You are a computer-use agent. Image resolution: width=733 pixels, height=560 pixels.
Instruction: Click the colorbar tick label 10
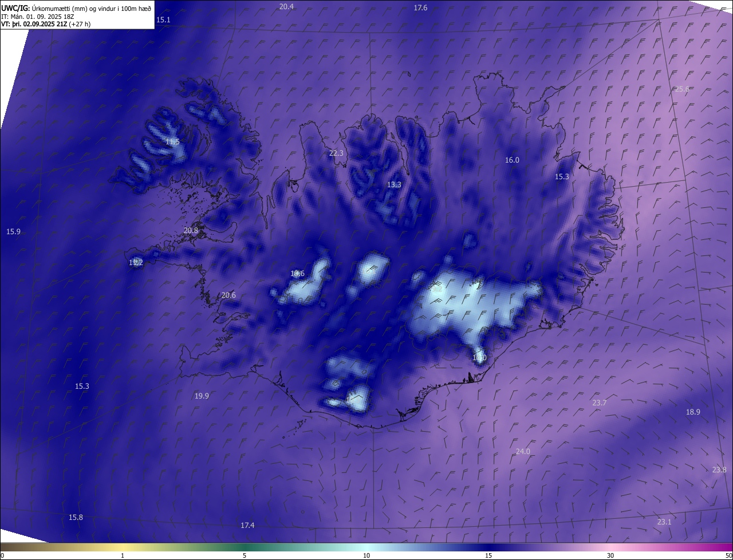366,555
